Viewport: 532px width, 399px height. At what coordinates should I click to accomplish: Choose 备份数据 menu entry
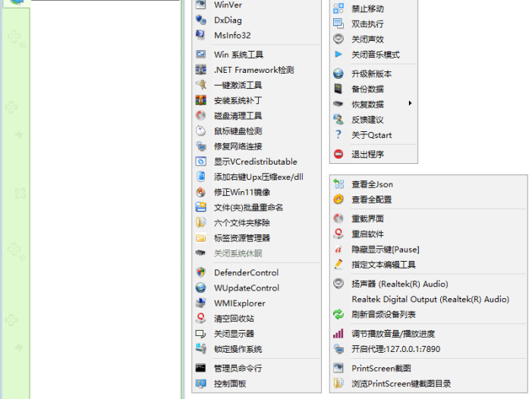pos(373,89)
